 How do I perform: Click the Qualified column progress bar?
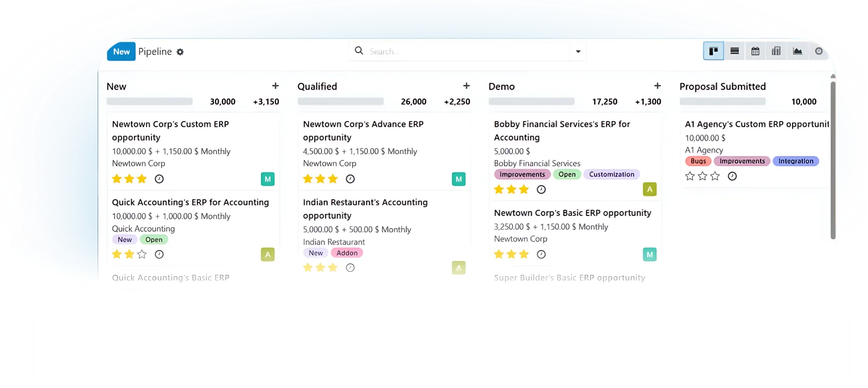point(341,101)
